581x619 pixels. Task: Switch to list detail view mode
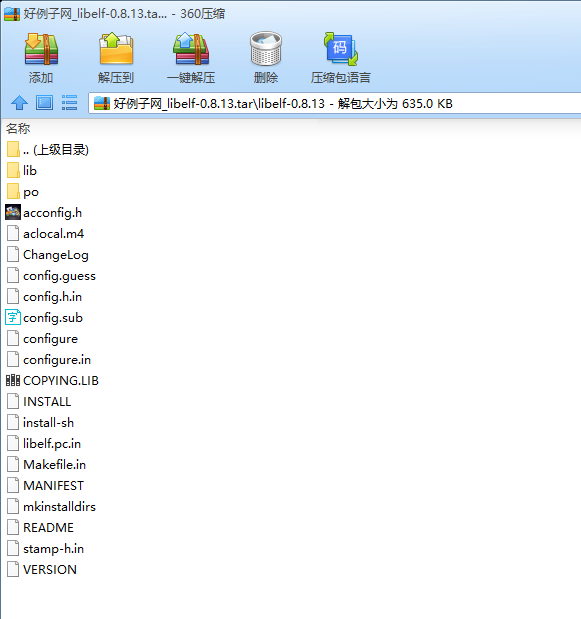(x=69, y=103)
